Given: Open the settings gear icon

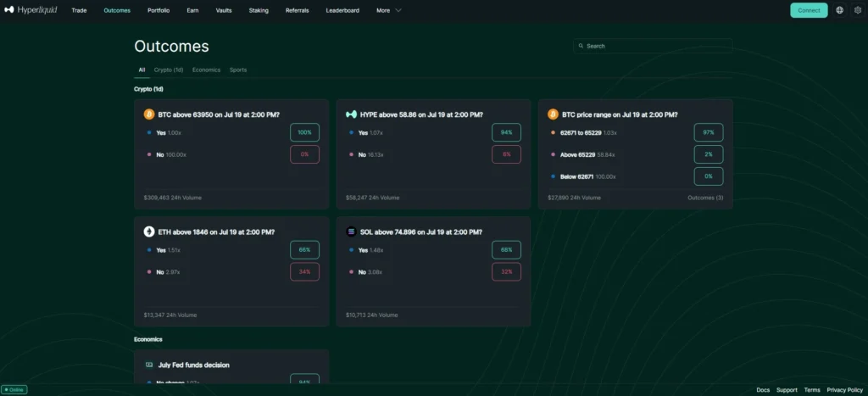Looking at the screenshot, I should click(x=858, y=10).
